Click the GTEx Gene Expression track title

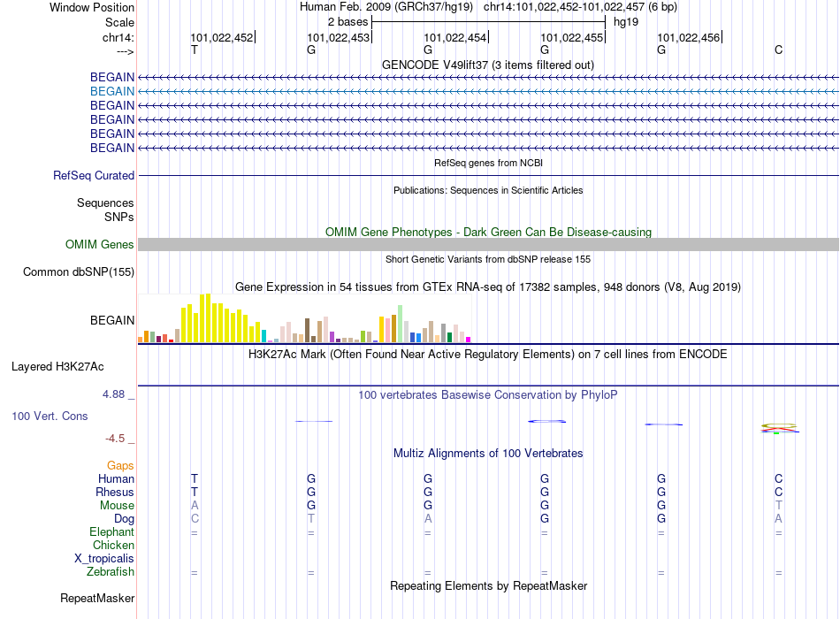[488, 287]
